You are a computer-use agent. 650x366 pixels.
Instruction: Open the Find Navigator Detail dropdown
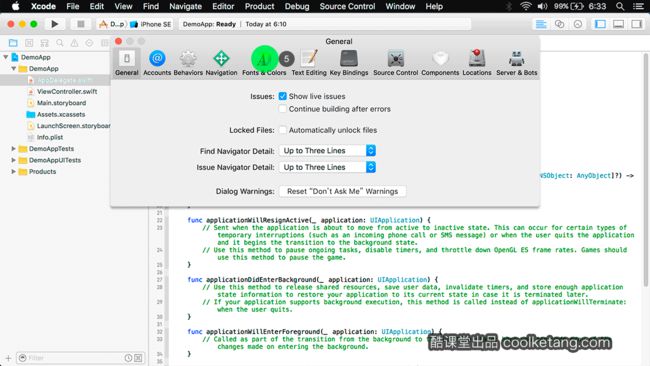click(327, 150)
